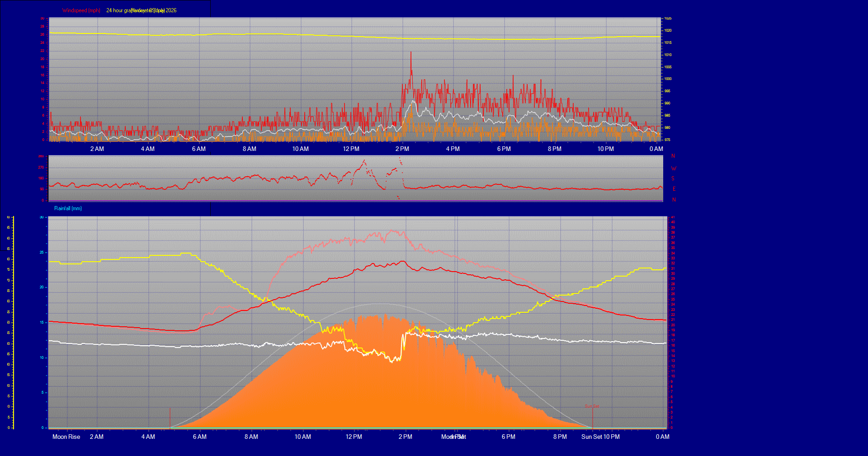This screenshot has height=456, width=868.
Task: Click the "990" pressure axis value
Action: pos(667,103)
